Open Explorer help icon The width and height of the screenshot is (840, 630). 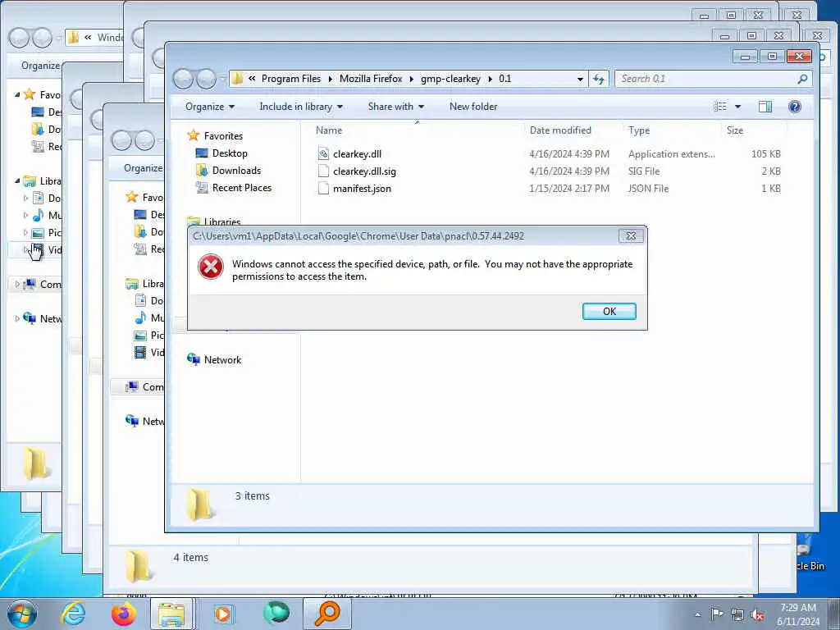click(x=794, y=107)
